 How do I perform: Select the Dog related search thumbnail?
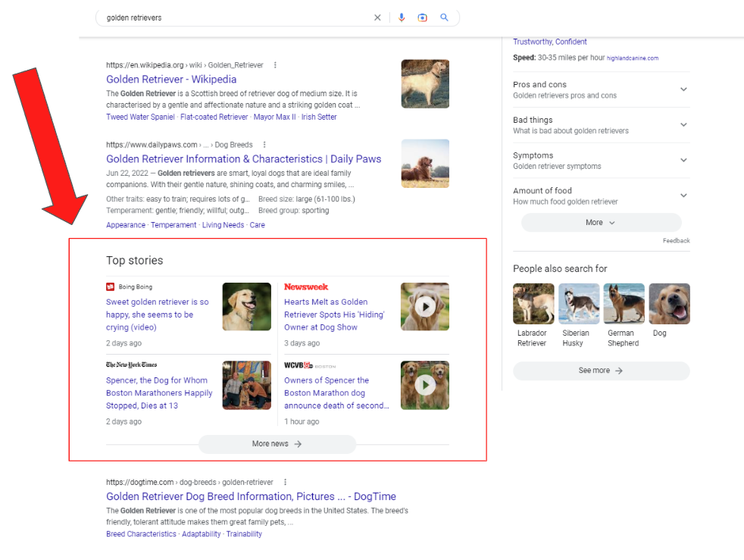click(x=670, y=304)
